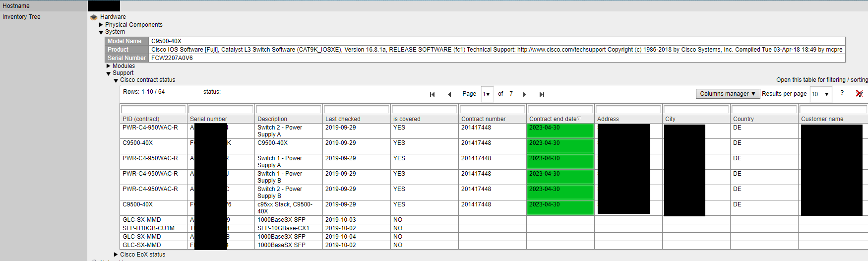This screenshot has width=868, height=261.
Task: Expand Cisco EoX status section
Action: [x=116, y=255]
